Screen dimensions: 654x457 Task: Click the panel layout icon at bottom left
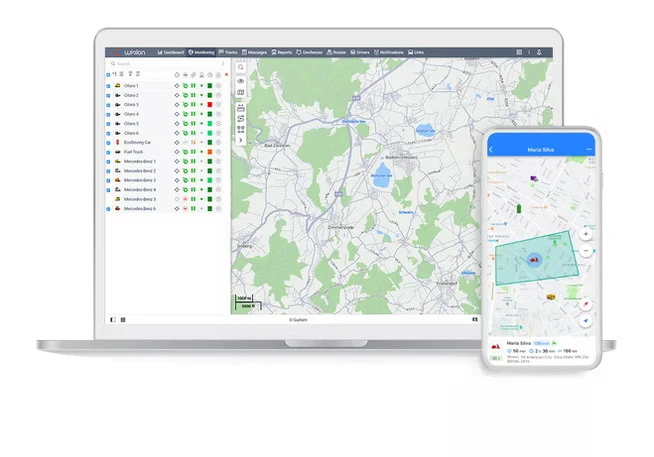pyautogui.click(x=113, y=320)
